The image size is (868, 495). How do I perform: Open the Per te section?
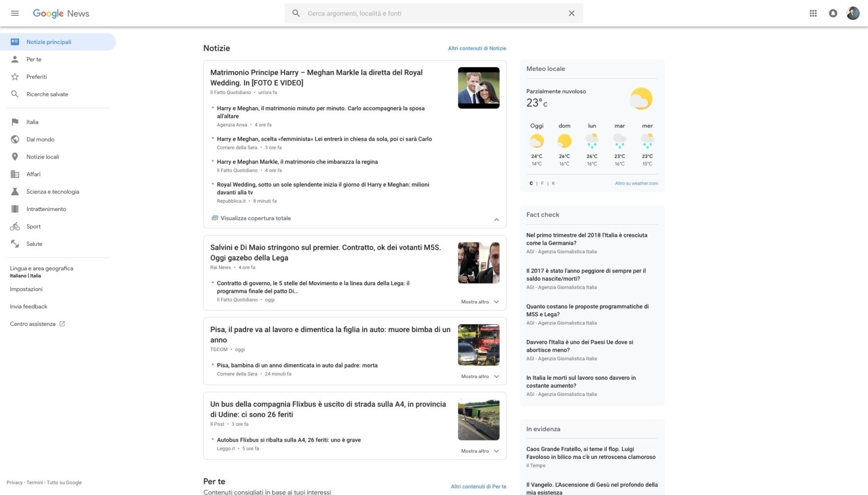coord(34,59)
